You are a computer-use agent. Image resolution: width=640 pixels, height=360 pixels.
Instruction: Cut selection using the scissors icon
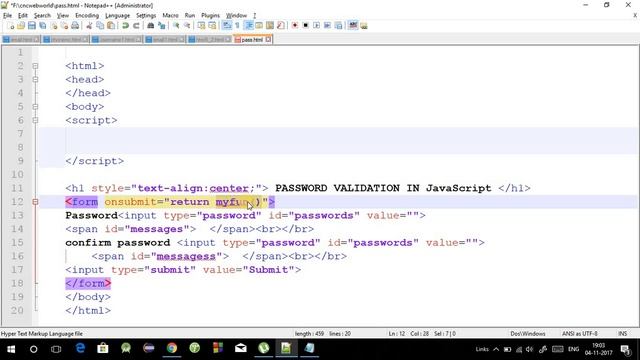click(89, 26)
